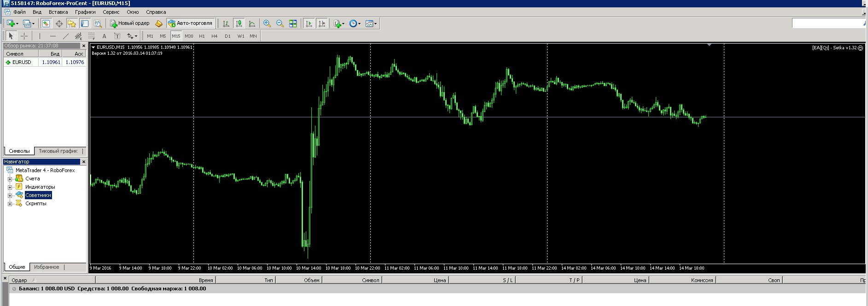Toggle Chart Shift
The image size is (868, 306).
pos(322,23)
